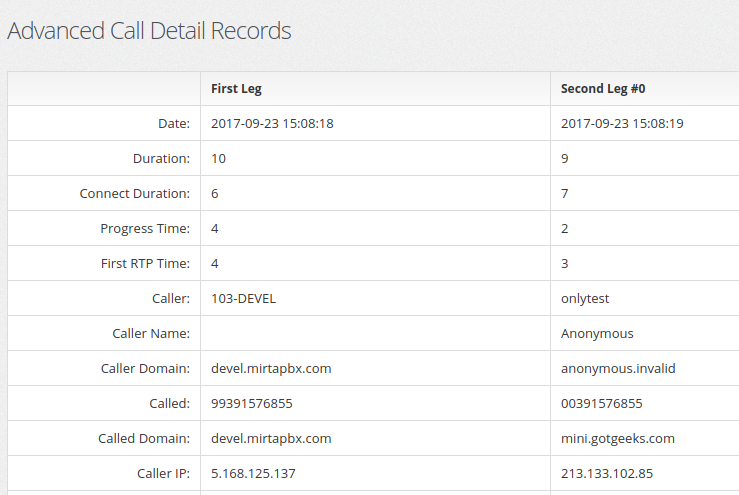Select the Connect Duration label
The height and width of the screenshot is (495, 739).
(x=134, y=193)
